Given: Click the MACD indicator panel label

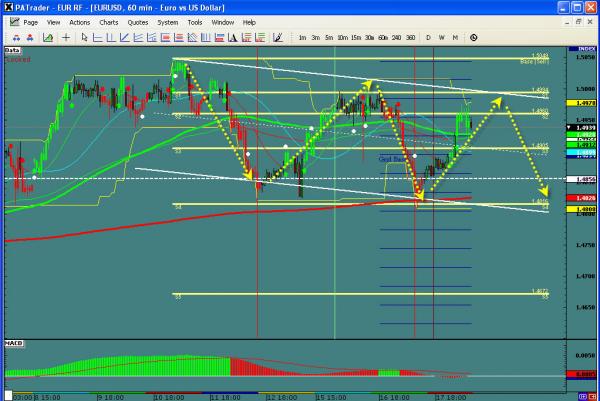Looking at the screenshot, I should 13,344.
